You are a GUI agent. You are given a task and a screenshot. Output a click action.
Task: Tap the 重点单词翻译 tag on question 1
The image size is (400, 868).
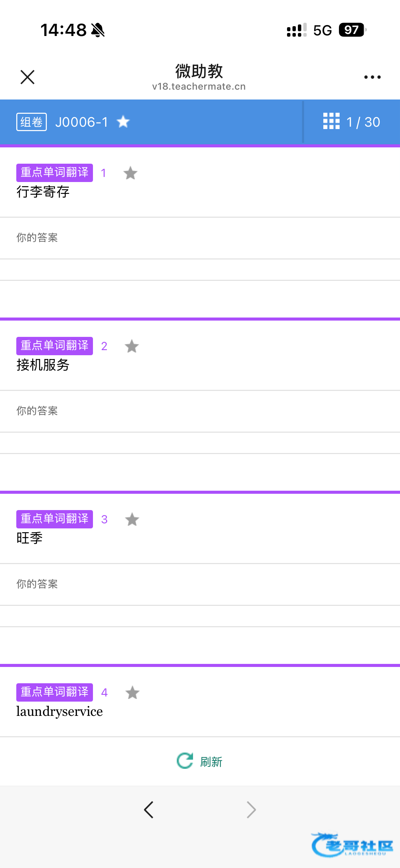55,173
